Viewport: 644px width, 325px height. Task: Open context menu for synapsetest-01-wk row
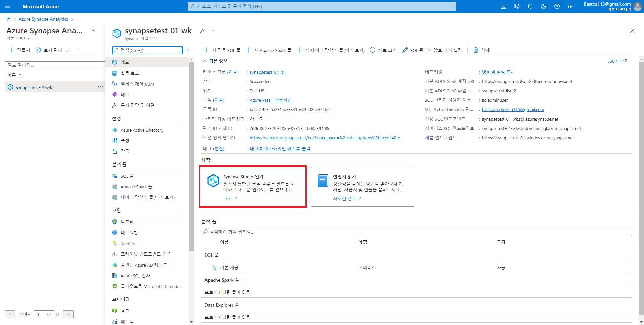[x=100, y=87]
